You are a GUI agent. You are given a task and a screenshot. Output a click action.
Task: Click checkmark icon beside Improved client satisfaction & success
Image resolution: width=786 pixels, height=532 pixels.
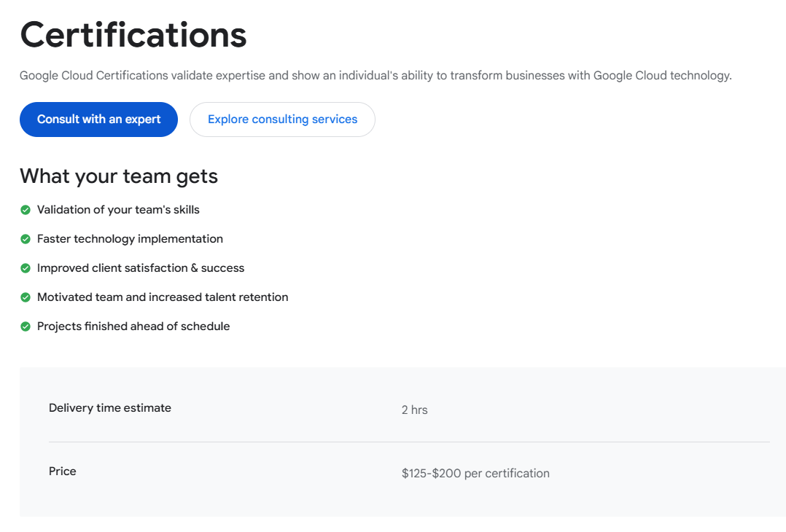(x=26, y=268)
